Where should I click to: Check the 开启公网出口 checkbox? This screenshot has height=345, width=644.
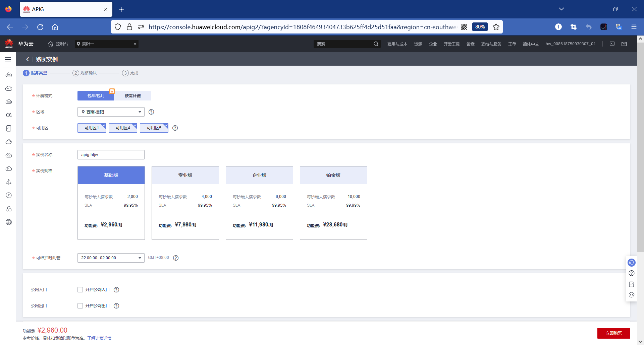pos(80,306)
